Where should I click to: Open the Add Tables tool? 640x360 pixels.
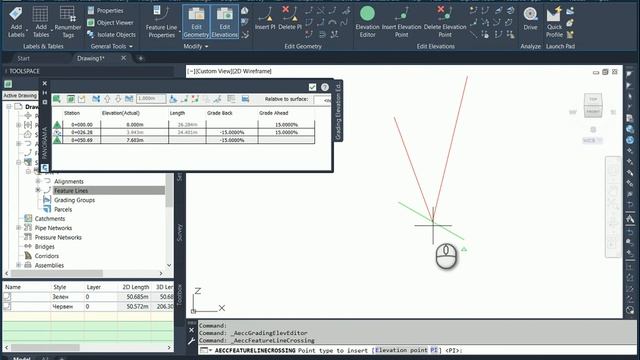[x=40, y=22]
